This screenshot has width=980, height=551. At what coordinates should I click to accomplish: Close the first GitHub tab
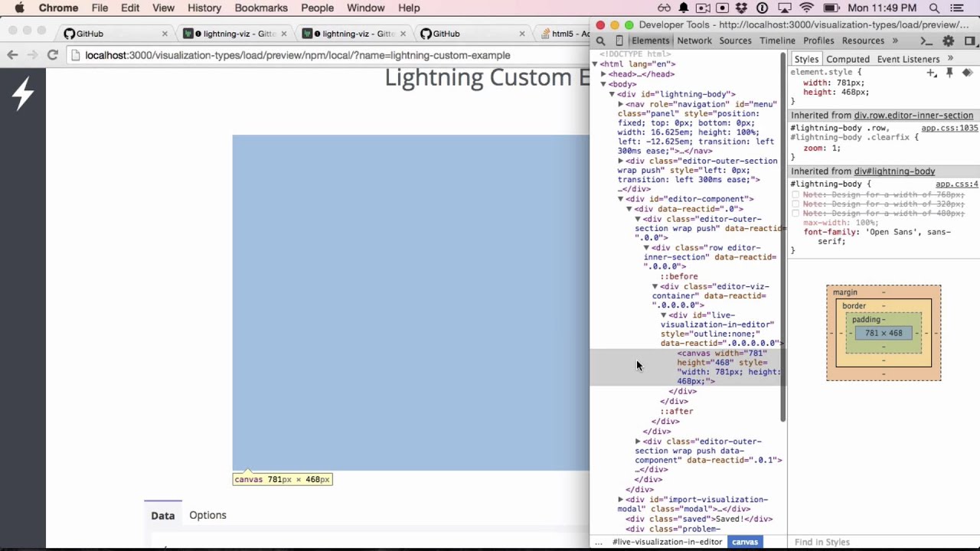click(x=165, y=34)
